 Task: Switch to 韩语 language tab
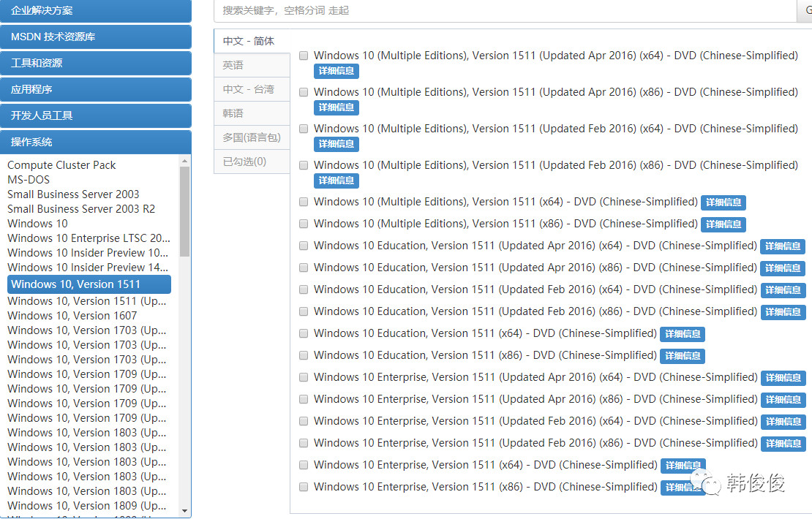(252, 113)
